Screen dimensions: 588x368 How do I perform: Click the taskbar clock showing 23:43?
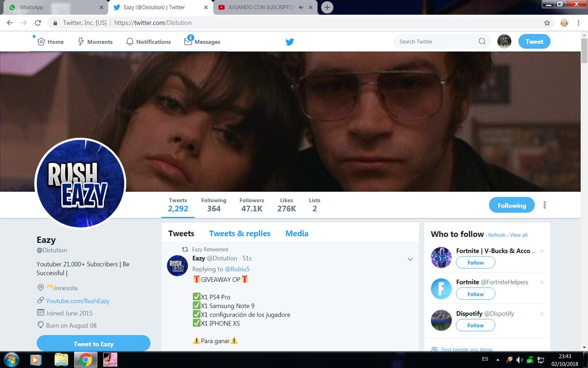564,360
